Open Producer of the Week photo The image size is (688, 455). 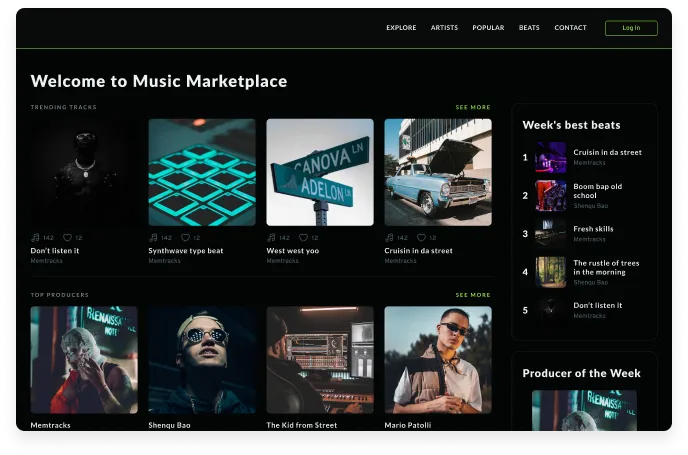[584, 410]
